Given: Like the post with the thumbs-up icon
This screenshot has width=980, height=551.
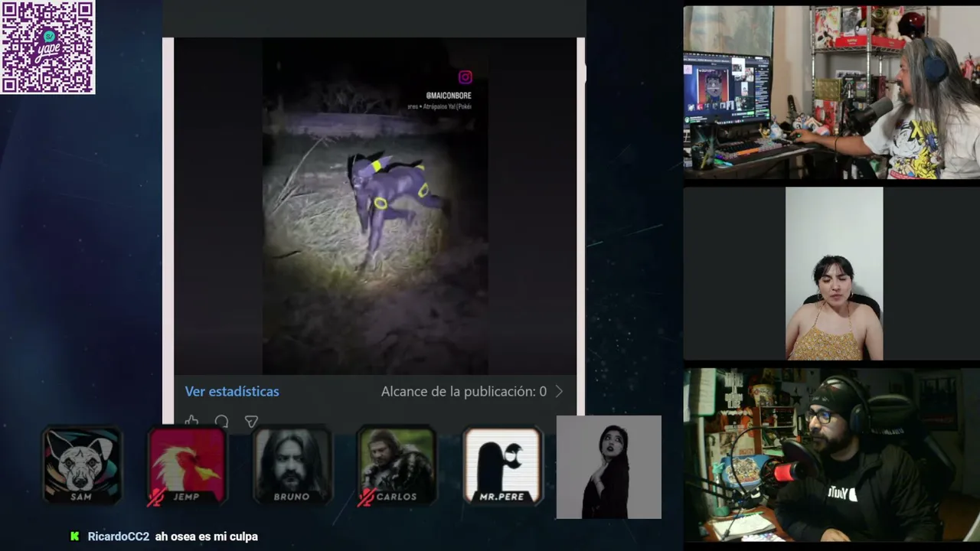Looking at the screenshot, I should click(191, 421).
